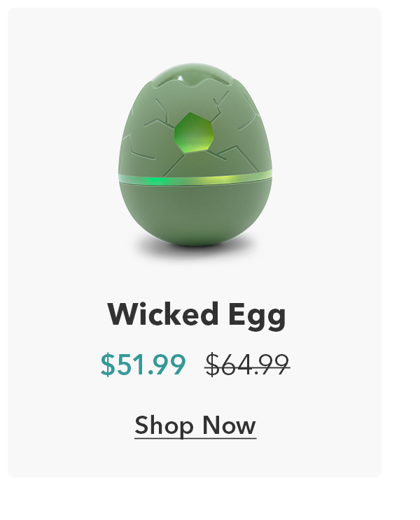Click the wavy seam near the egg's top

tap(195, 84)
